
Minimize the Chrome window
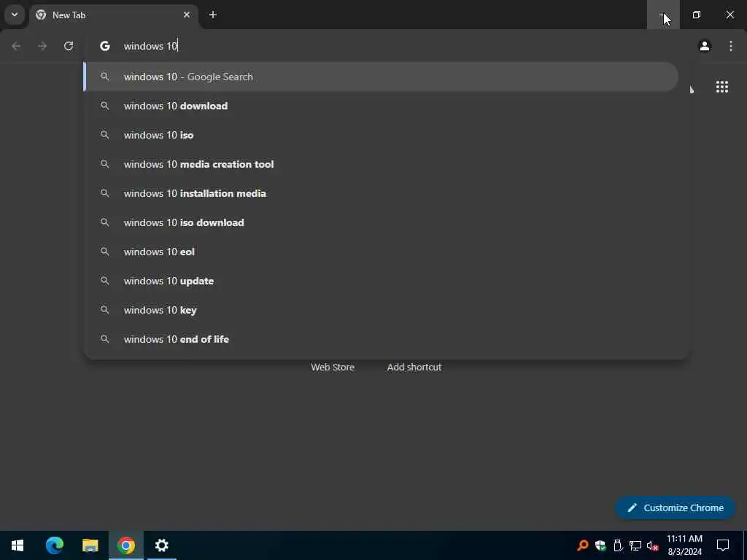click(663, 15)
